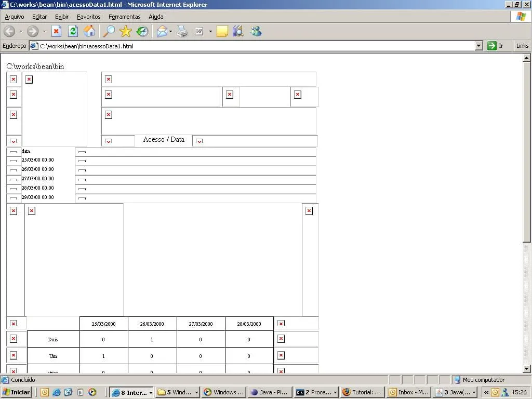Print the page with printer icon
The height and width of the screenshot is (399, 532).
coord(182,32)
